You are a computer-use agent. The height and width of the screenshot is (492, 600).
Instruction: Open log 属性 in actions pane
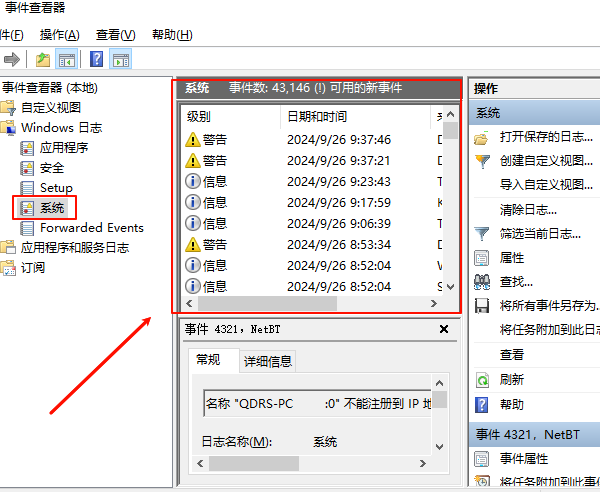(512, 257)
